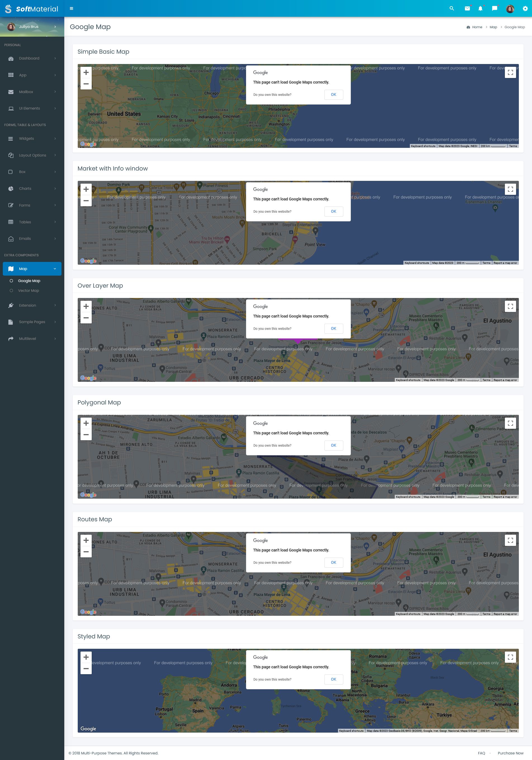The image size is (532, 760).
Task: Open the Extension menu item
Action: coord(32,305)
